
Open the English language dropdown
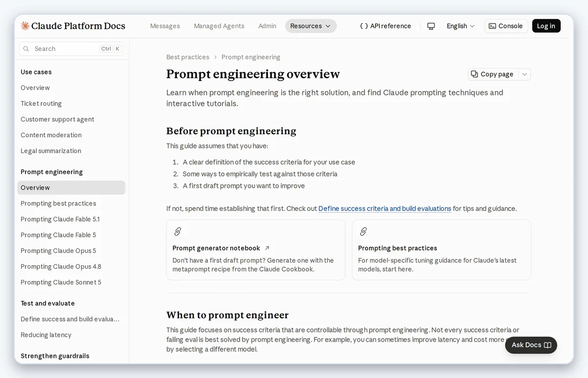click(x=461, y=26)
